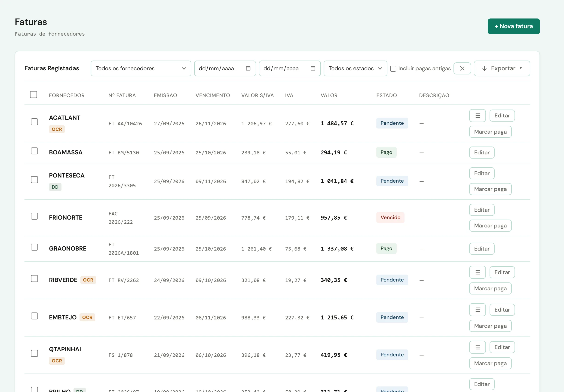Click the EMISSÃO column header

[x=165, y=95]
